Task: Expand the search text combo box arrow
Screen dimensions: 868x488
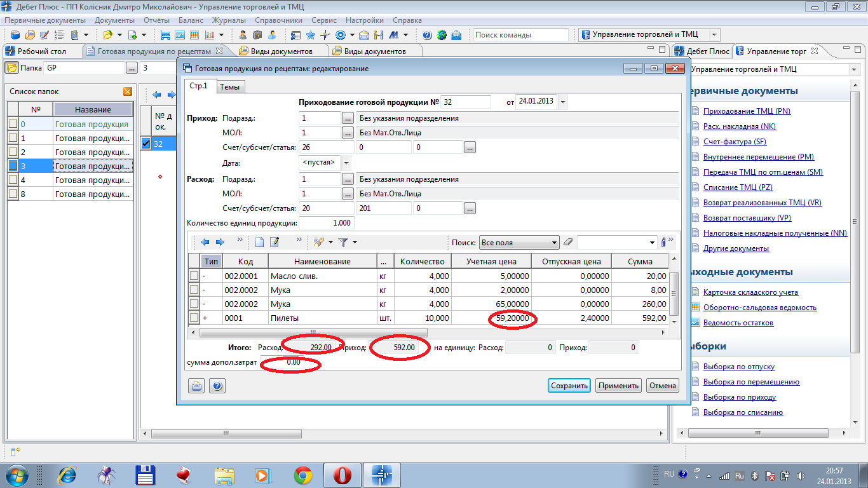Action: (x=653, y=242)
